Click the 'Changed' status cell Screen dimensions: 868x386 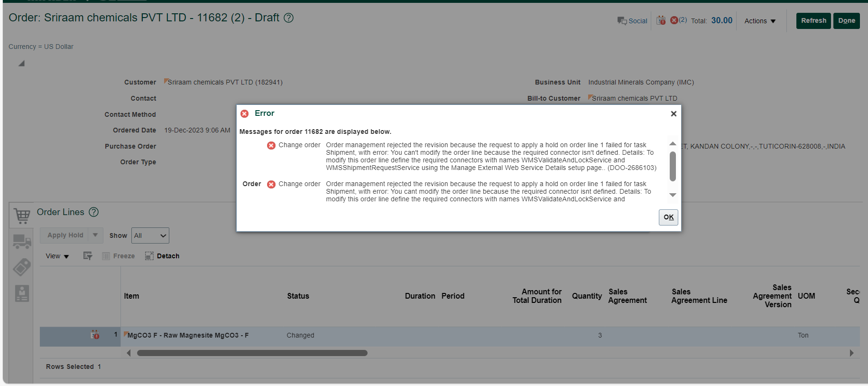300,335
